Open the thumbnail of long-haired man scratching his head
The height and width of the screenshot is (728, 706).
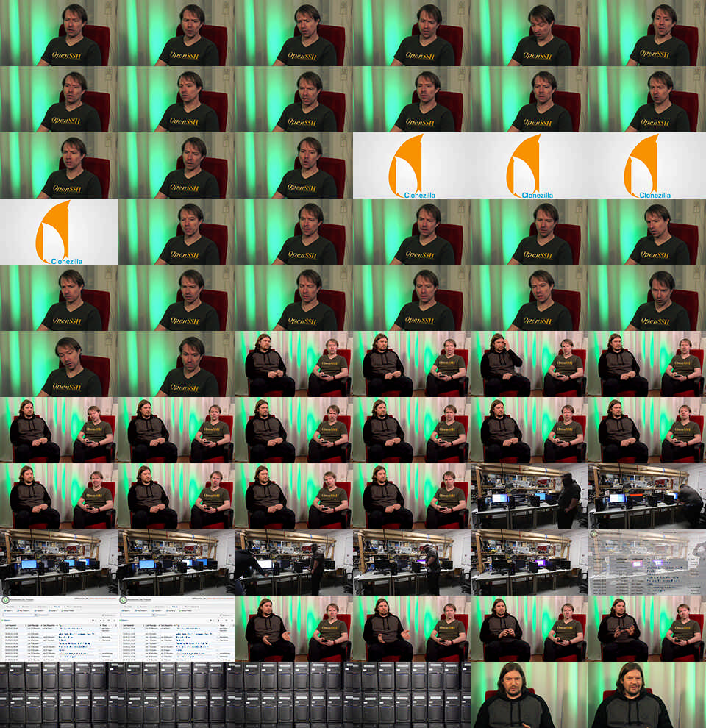click(529, 364)
